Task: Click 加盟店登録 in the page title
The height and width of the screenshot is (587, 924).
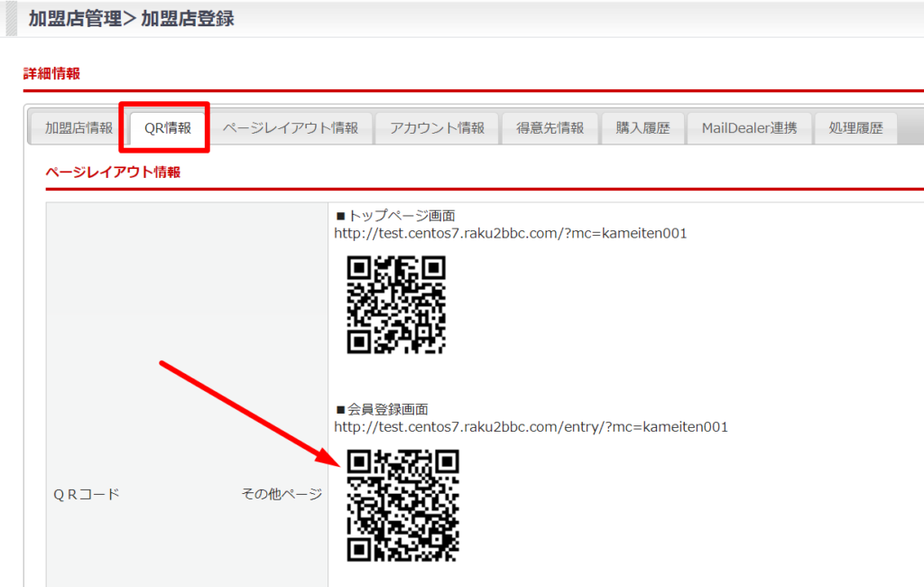Action: [188, 18]
